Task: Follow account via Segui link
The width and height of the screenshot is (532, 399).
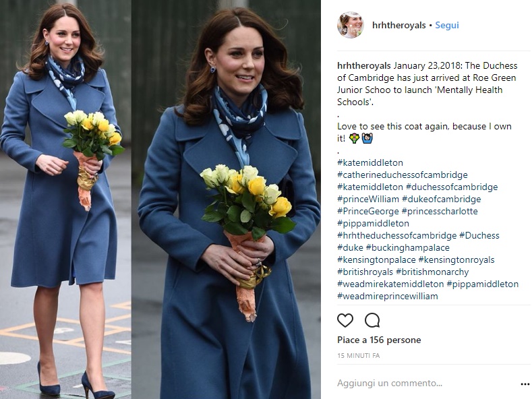Action: pyautogui.click(x=447, y=25)
